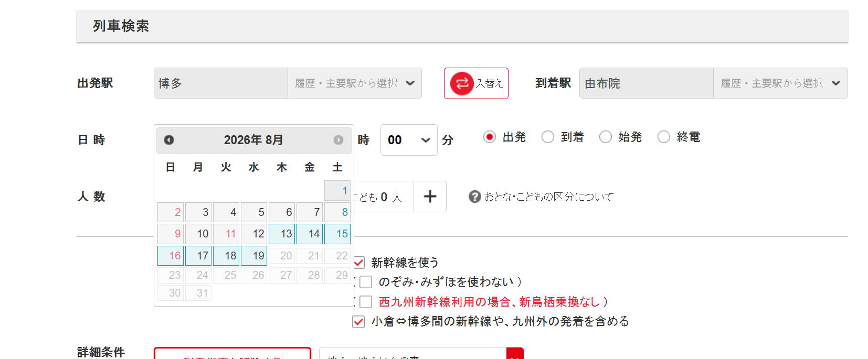The width and height of the screenshot is (868, 359).
Task: Click the 博多 departure station field
Action: point(221,83)
